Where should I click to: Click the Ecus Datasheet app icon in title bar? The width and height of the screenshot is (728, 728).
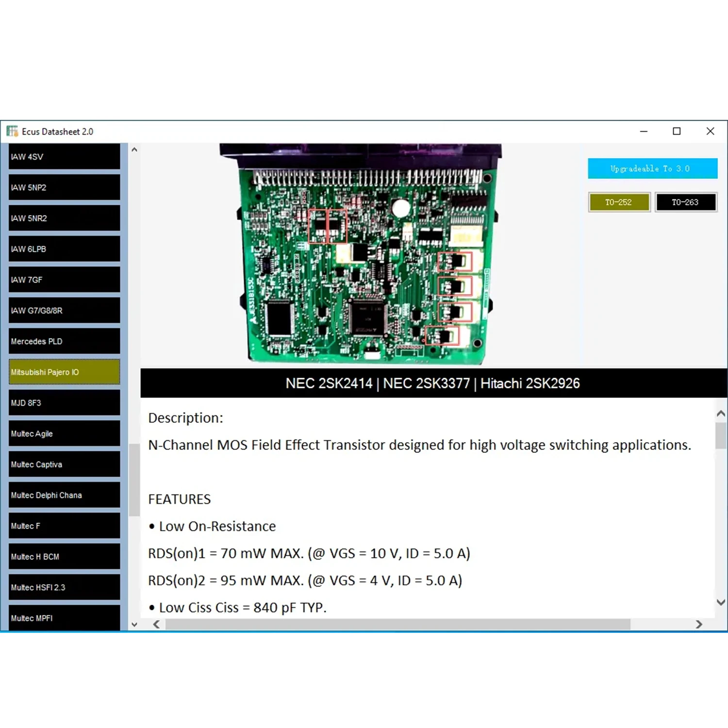(x=12, y=131)
